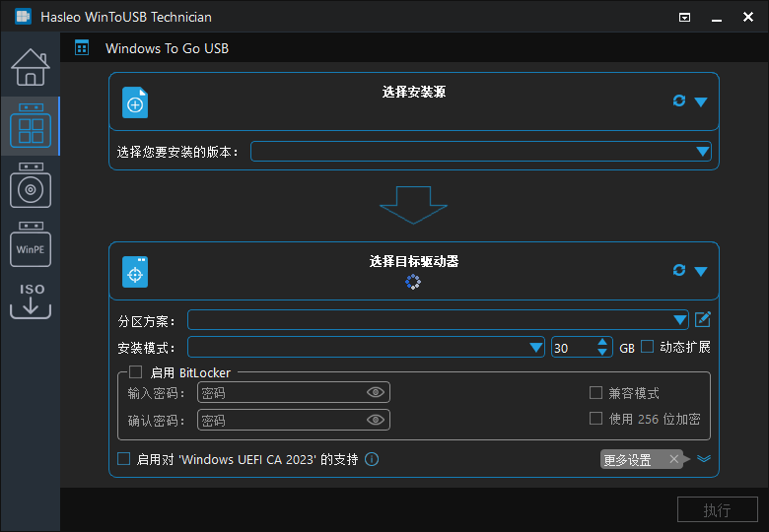
Task: Select Windows To Go USB sidebar icon
Action: tap(31, 126)
